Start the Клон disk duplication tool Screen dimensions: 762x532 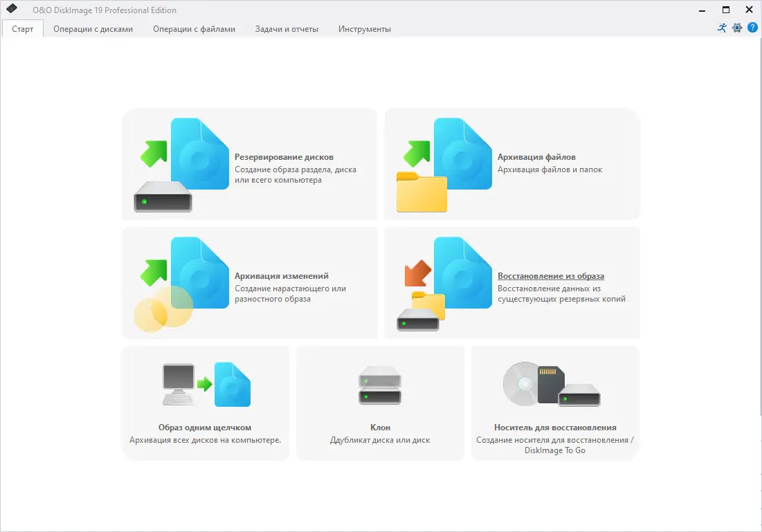380,403
